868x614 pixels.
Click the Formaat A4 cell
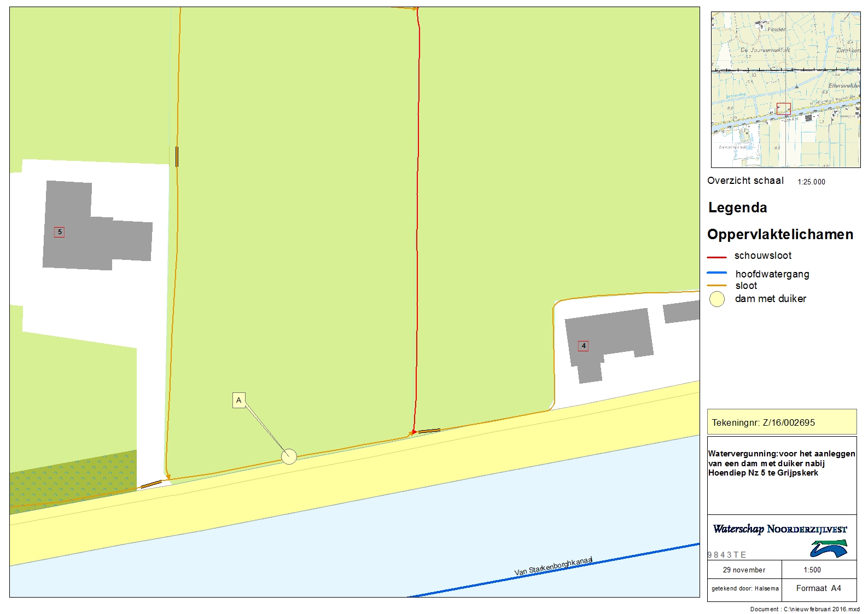[818, 588]
